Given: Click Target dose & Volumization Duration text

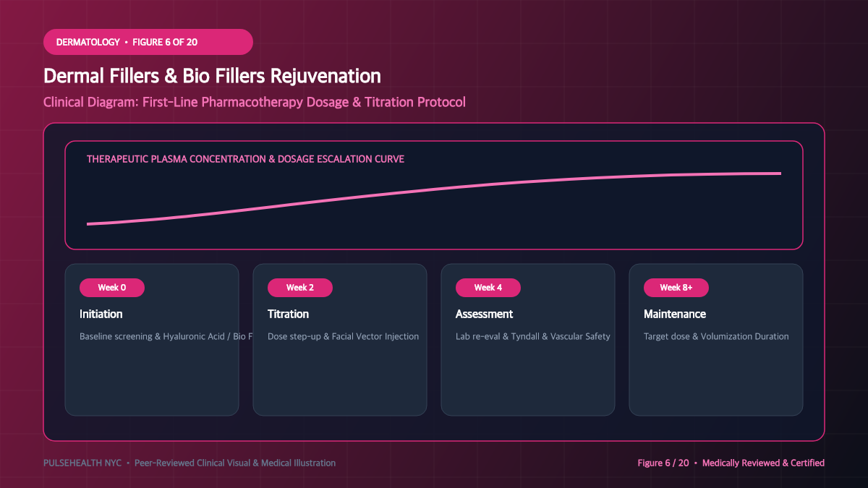Looking at the screenshot, I should coord(716,337).
